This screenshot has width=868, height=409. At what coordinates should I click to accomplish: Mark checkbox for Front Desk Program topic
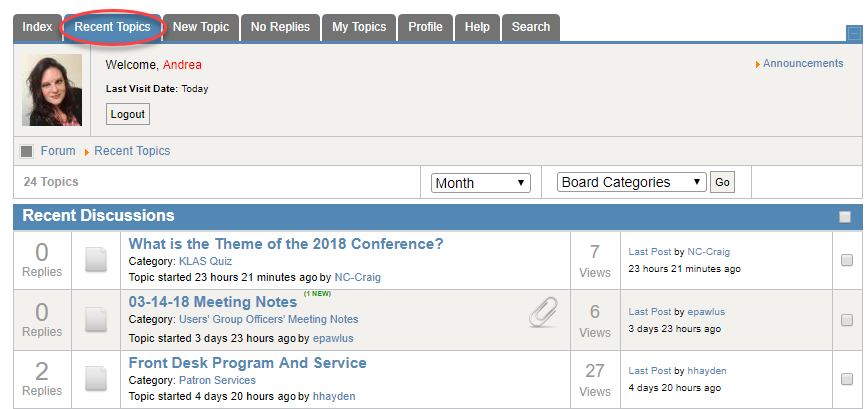[x=847, y=379]
